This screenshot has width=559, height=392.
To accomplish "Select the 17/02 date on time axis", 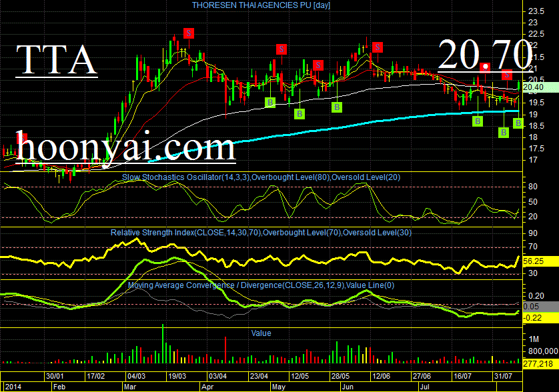I will [x=96, y=376].
